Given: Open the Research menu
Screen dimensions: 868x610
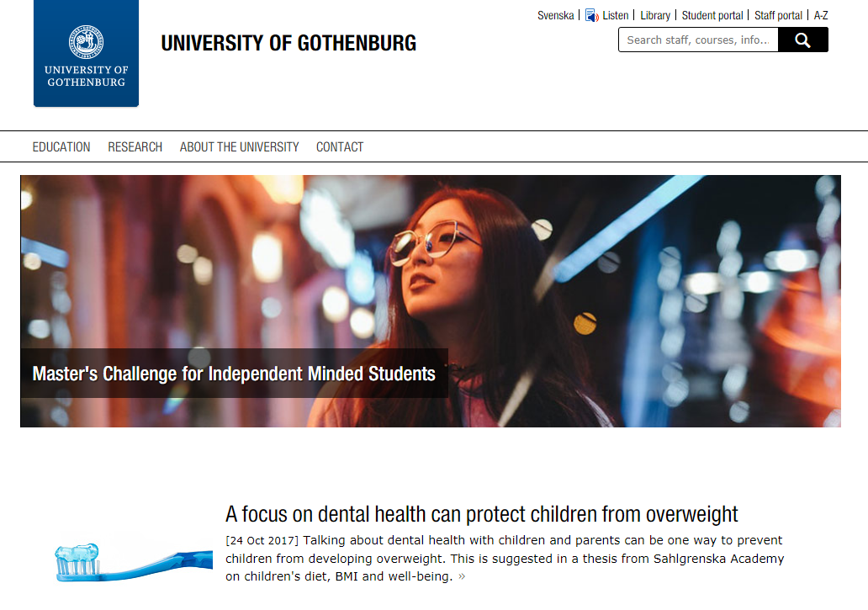Looking at the screenshot, I should [135, 147].
